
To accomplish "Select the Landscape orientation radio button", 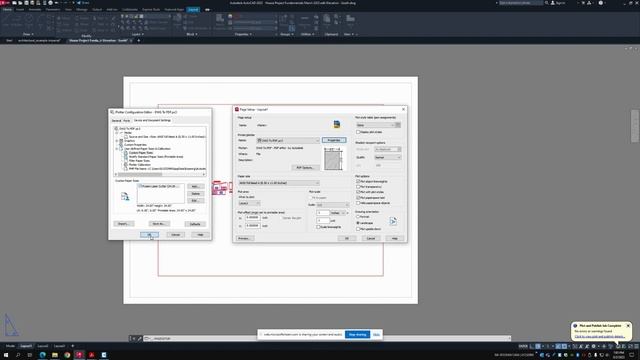I will (x=358, y=223).
